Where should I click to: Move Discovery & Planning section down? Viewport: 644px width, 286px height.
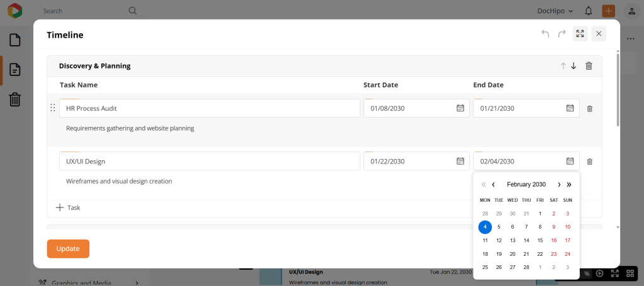tap(574, 66)
